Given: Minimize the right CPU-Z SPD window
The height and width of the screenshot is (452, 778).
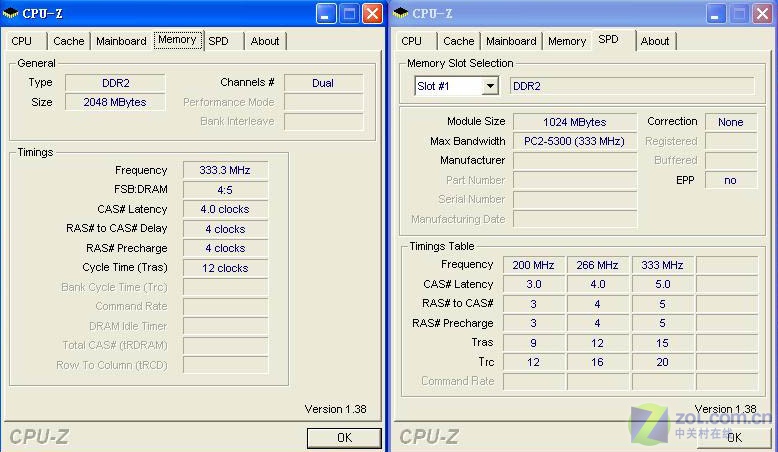Looking at the screenshot, I should (716, 14).
